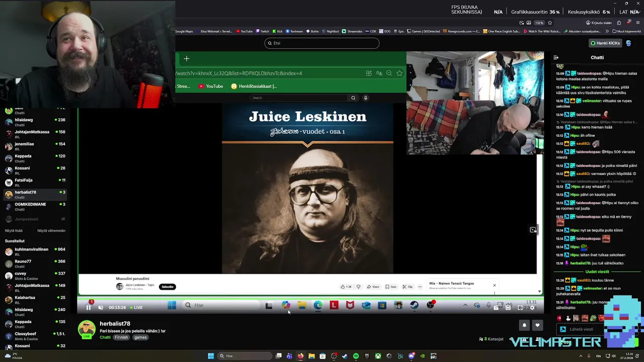Click 110% zoom level indicator
This screenshot has height=362, width=644.
(x=539, y=23)
